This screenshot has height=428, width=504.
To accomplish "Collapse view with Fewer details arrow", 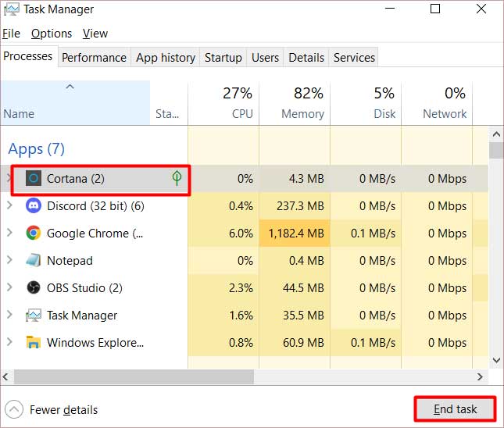I will pos(14,410).
